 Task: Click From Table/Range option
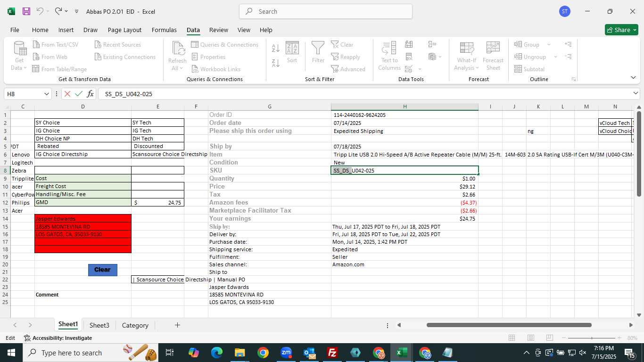point(59,69)
